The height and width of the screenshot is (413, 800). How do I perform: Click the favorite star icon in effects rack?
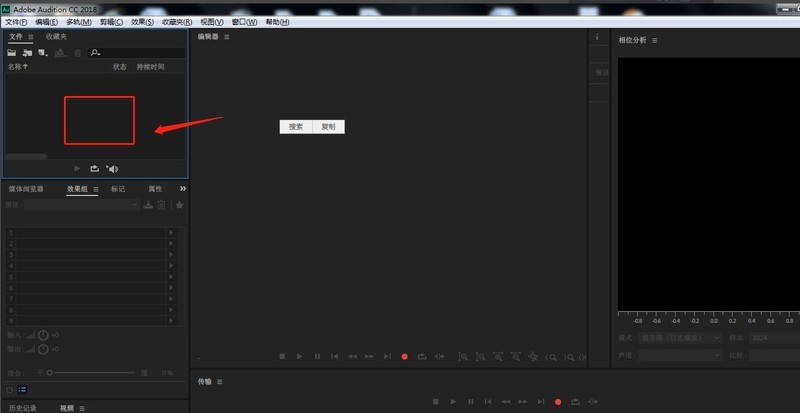(x=179, y=205)
